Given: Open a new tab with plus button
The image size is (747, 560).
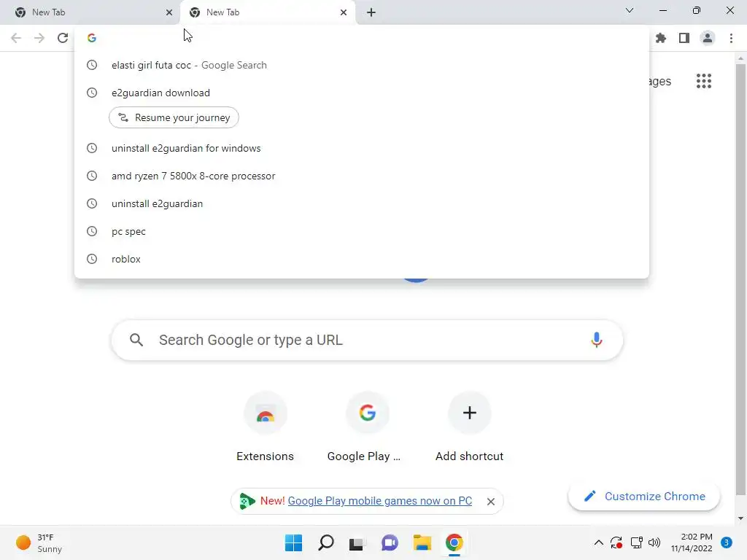Looking at the screenshot, I should tap(371, 12).
